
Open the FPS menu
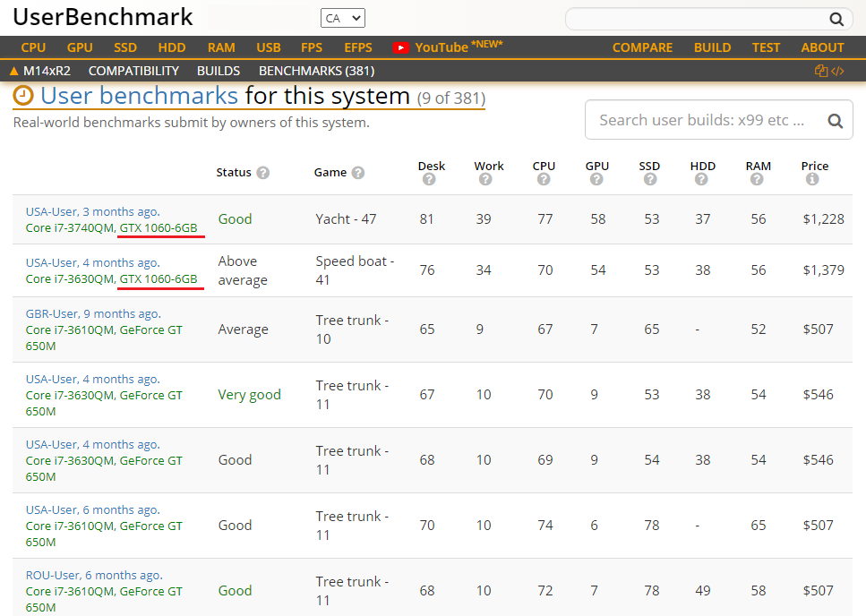[x=312, y=48]
